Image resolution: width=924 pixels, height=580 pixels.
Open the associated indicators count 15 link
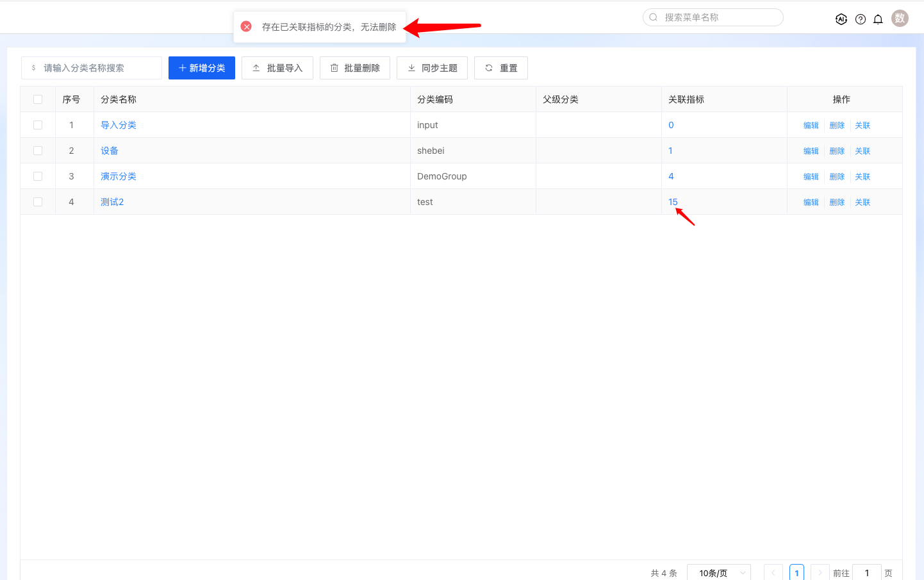coord(673,202)
